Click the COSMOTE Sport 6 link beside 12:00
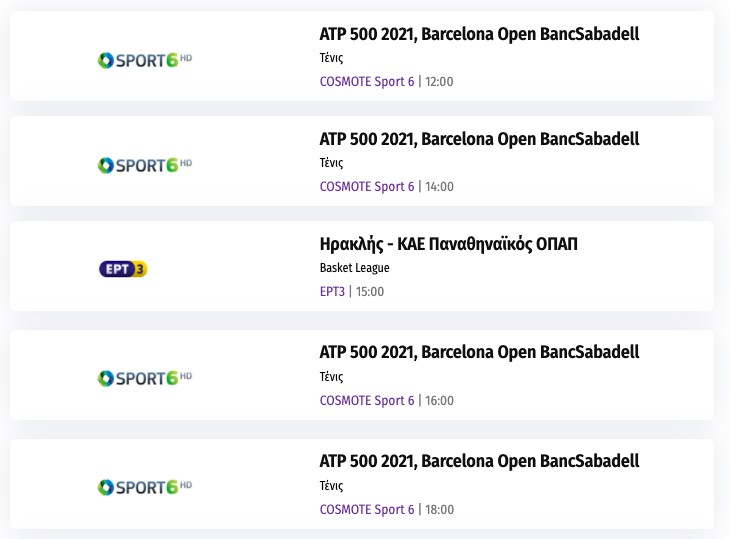Image resolution: width=730 pixels, height=539 pixels. [366, 81]
